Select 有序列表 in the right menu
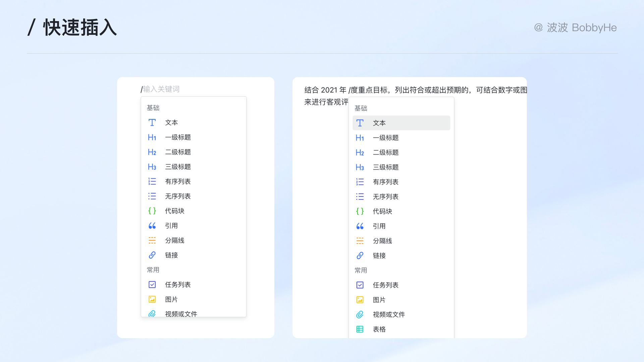The width and height of the screenshot is (644, 362). pos(386,182)
